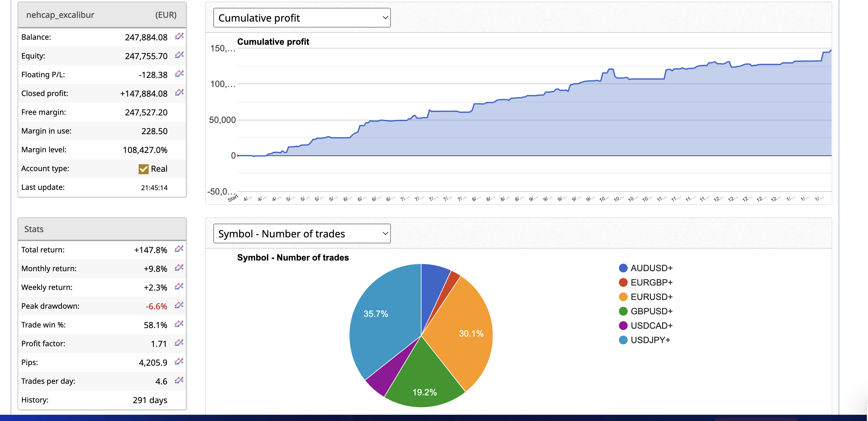Viewport: 868px width, 421px height.
Task: Click Profit factor chart icon
Action: point(179,343)
